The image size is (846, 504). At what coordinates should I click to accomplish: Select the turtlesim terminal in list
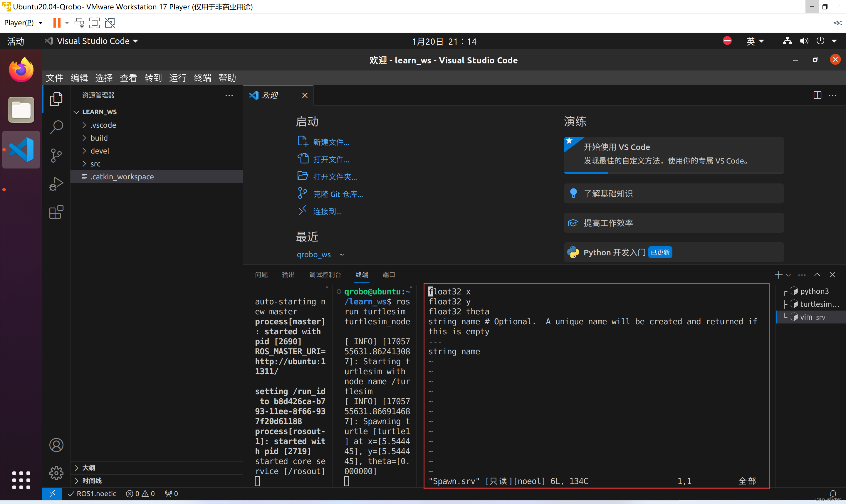[x=812, y=304]
